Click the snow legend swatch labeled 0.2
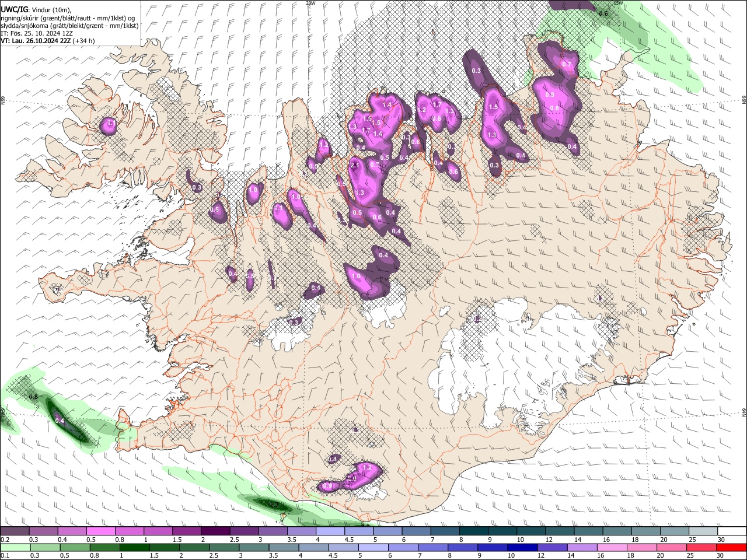This screenshot has height=560, width=747. (x=15, y=531)
